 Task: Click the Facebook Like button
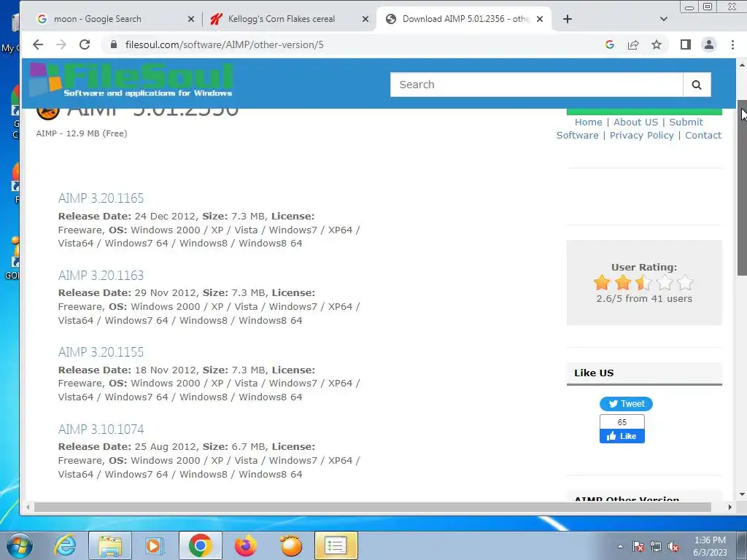622,436
